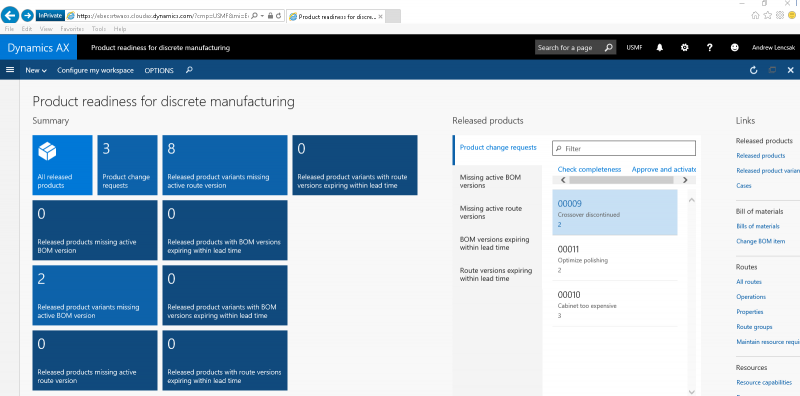Open browser Favorites star
Viewport: 800px width, 396px height.
[768, 15]
